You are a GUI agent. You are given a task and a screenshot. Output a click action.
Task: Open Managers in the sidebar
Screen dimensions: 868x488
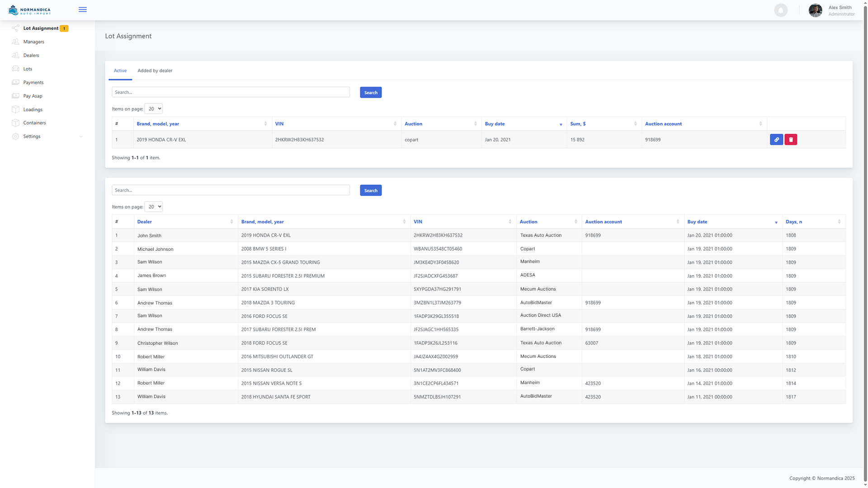[x=33, y=42]
